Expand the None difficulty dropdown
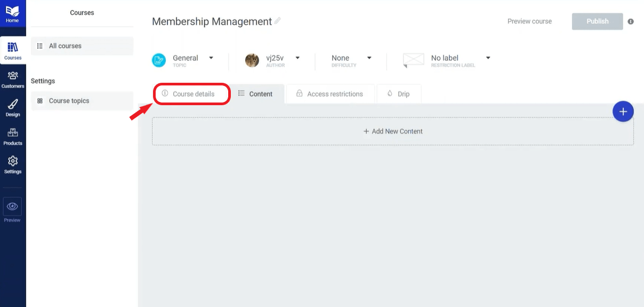Screen dimensions: 644x307 (369, 58)
